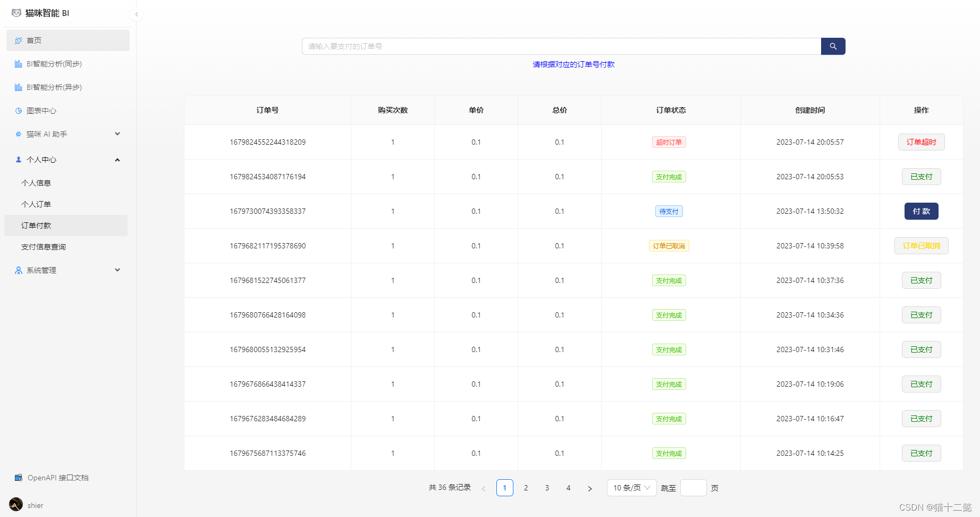Click 已支付 button for order 1679824534087176194
Viewport: 980px width, 517px height.
pos(922,177)
